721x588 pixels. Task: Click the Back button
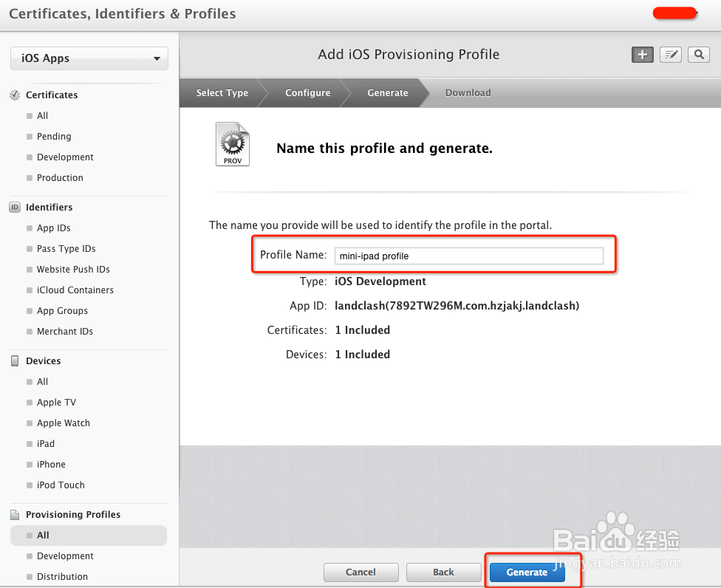coord(444,572)
